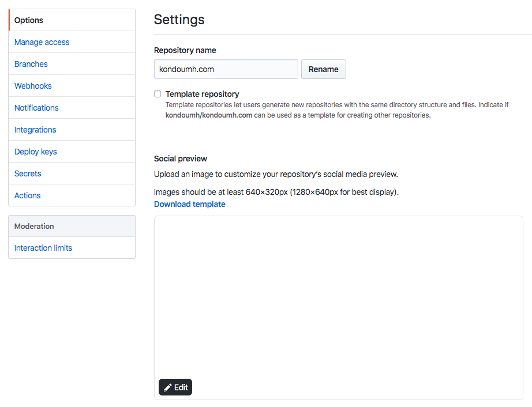Open the Secrets settings section
This screenshot has height=407, width=532.
[27, 173]
